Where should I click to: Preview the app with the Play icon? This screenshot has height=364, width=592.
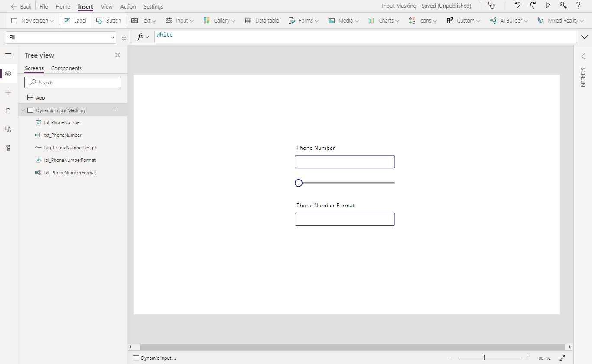[x=548, y=5]
